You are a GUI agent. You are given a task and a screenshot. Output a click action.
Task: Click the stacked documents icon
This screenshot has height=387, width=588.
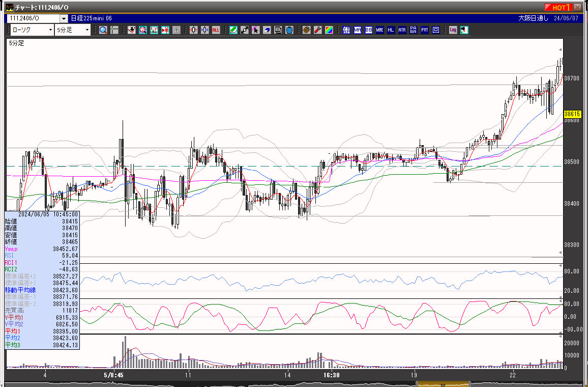(278, 30)
